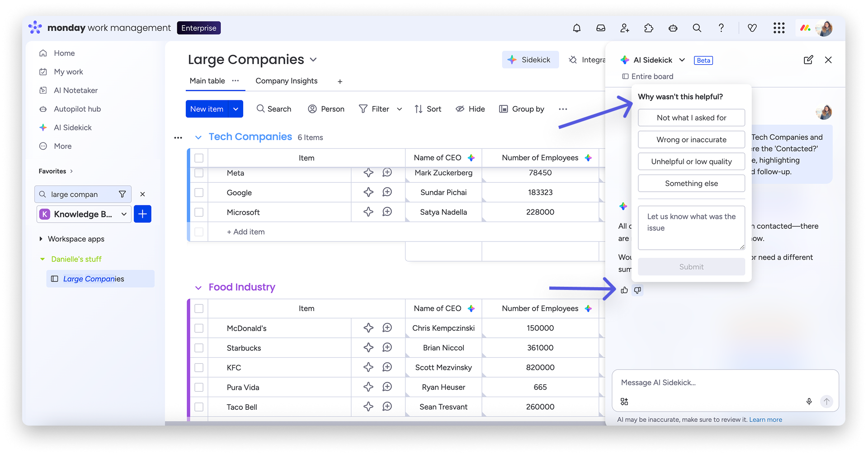Open AI Notetaker in the sidebar
This screenshot has width=868, height=455.
75,90
